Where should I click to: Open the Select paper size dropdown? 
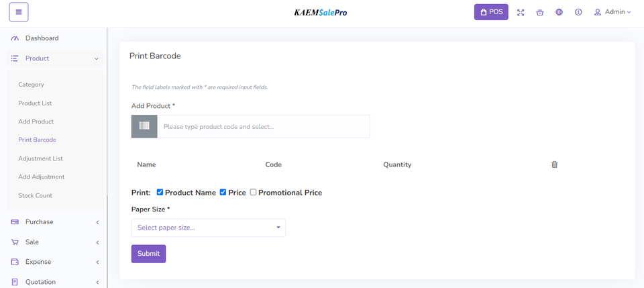pos(208,228)
